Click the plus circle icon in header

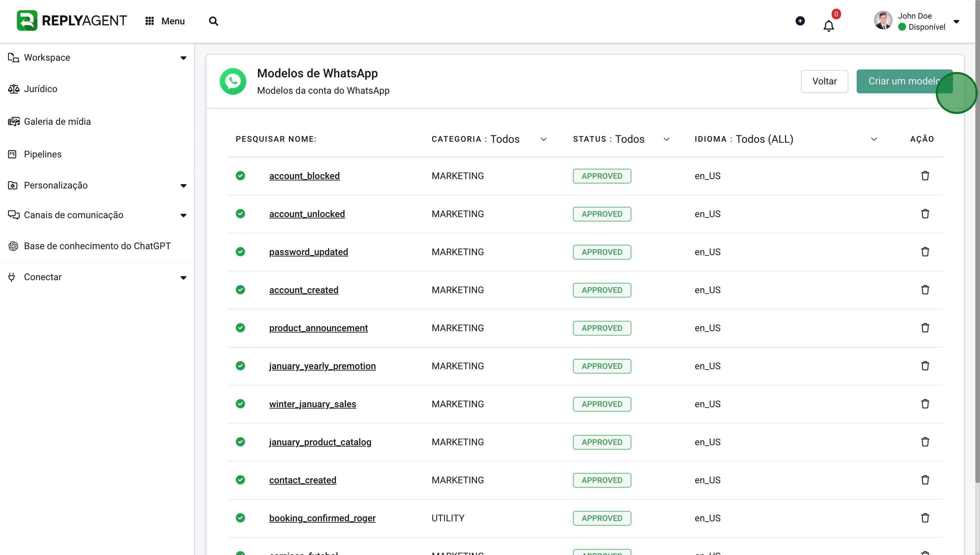coord(800,21)
